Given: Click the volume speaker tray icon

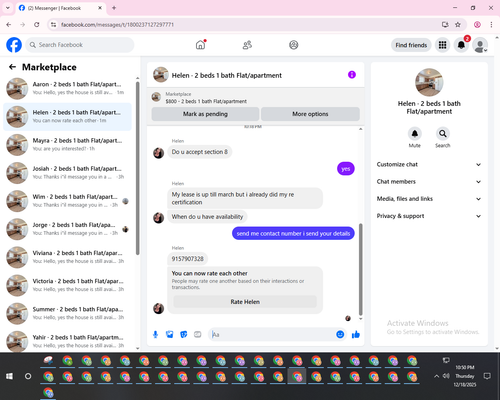Looking at the screenshot, I should (x=446, y=376).
